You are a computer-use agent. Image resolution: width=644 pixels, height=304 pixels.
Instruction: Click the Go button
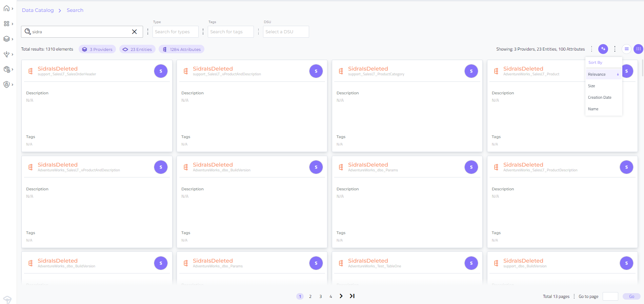[631, 296]
